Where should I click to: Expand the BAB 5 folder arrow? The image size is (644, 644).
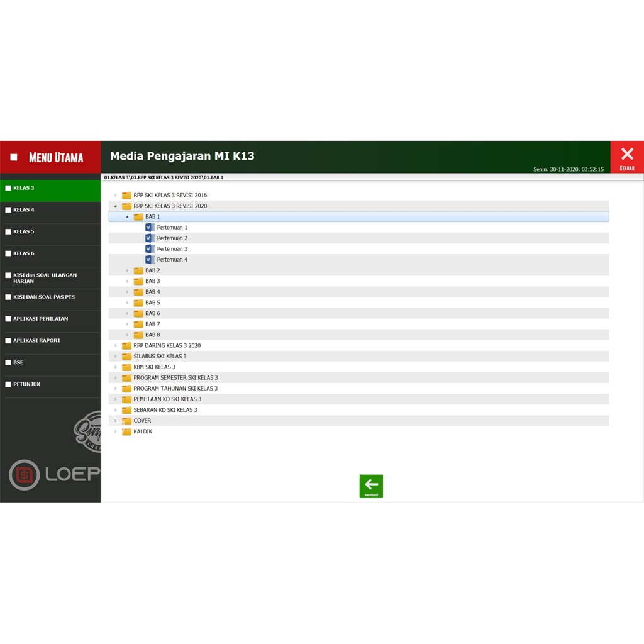[x=127, y=303]
